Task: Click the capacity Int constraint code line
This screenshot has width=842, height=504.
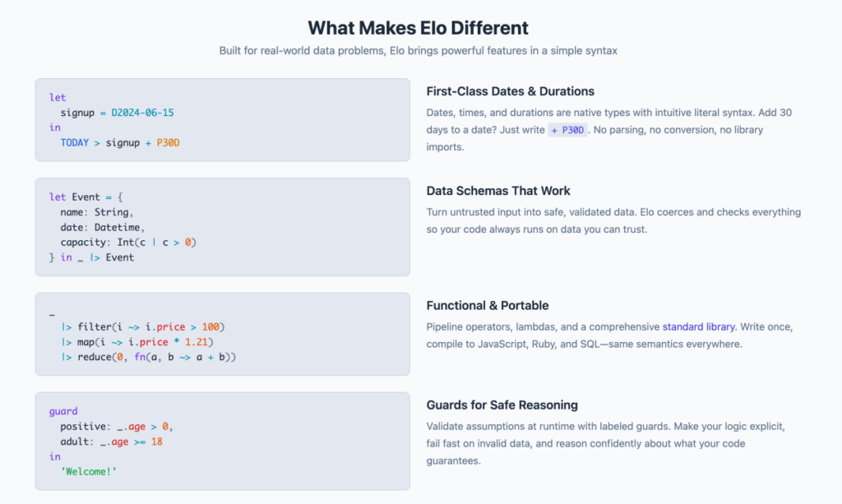Action: click(128, 242)
